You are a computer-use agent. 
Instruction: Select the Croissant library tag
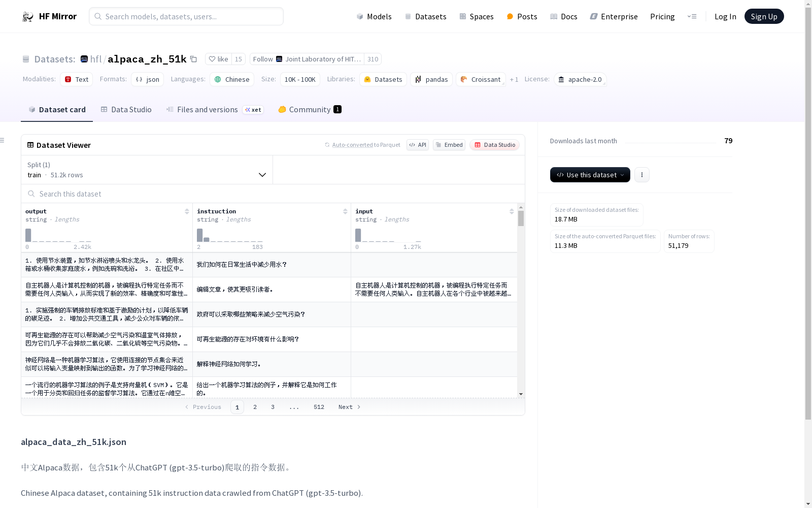point(481,79)
